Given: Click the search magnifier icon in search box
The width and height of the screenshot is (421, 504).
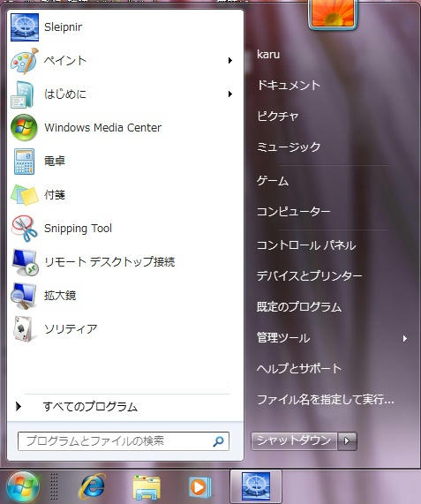Looking at the screenshot, I should pos(219,441).
